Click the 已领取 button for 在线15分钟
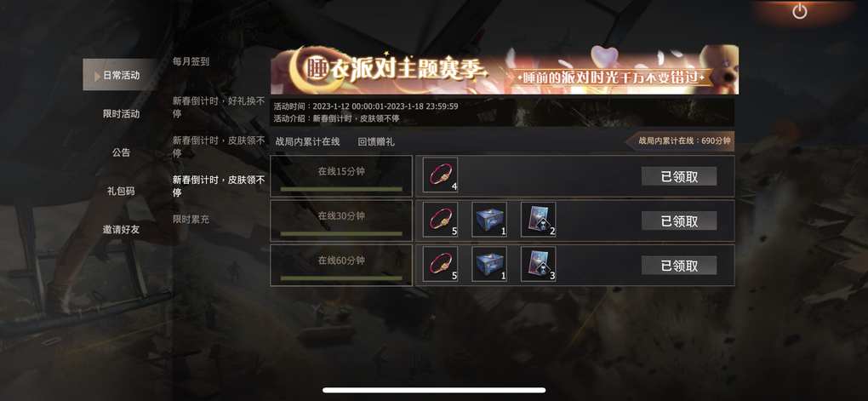 coord(679,176)
